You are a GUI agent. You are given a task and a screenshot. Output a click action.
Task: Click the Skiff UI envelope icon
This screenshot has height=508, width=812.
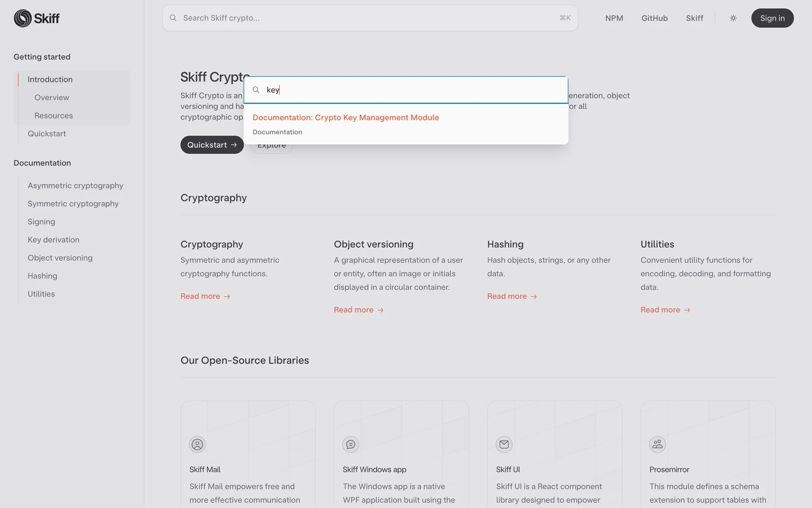504,444
